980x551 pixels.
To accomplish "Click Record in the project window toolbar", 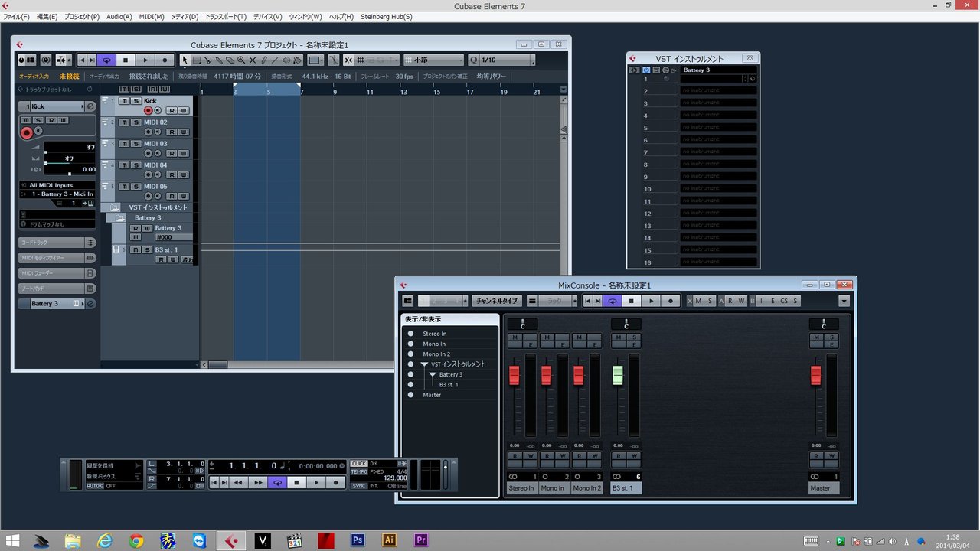I will (165, 60).
